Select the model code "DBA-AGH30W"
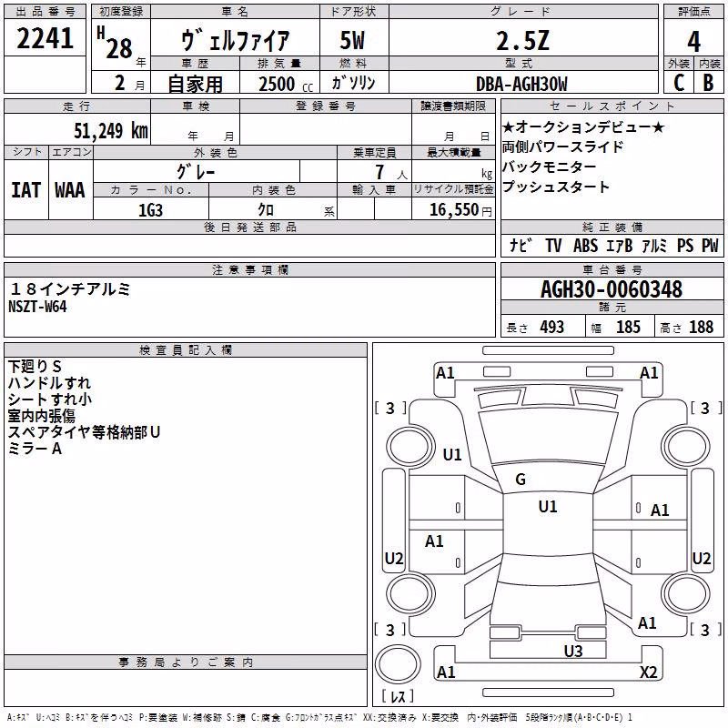The image size is (728, 728). coord(521,84)
